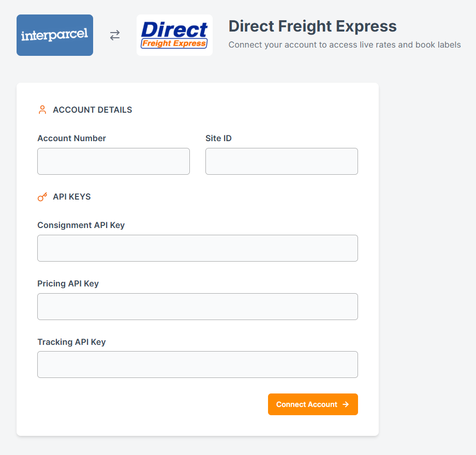Select the Site ID text box
Screen dimensions: 476x455
tap(281, 161)
